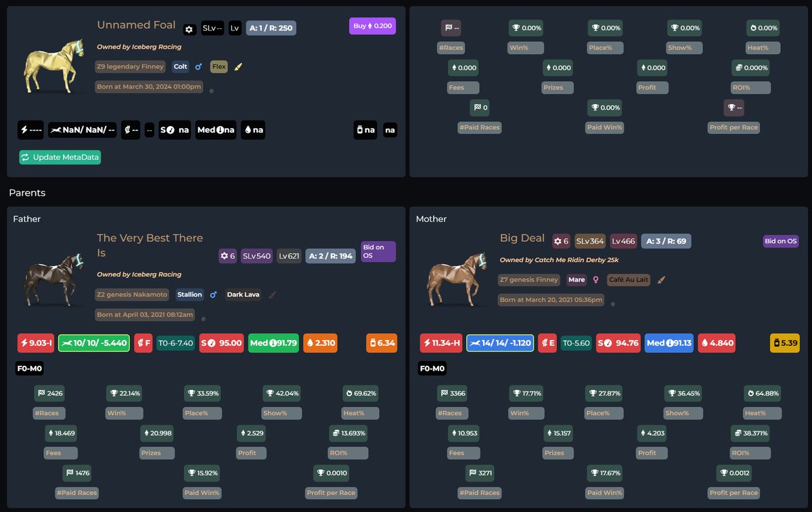Click the galloping horse chip 14/14/-1.120 on mother
812x512 pixels.
click(x=499, y=343)
